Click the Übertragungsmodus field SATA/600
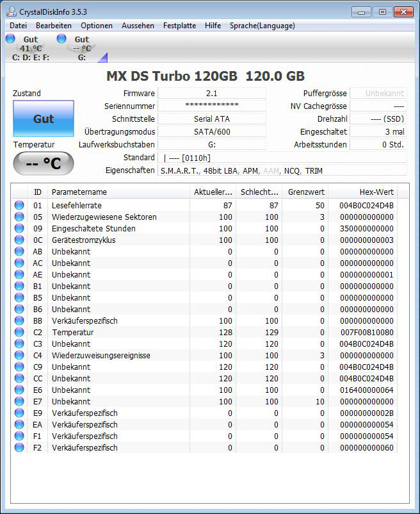420x514 pixels. pos(212,131)
